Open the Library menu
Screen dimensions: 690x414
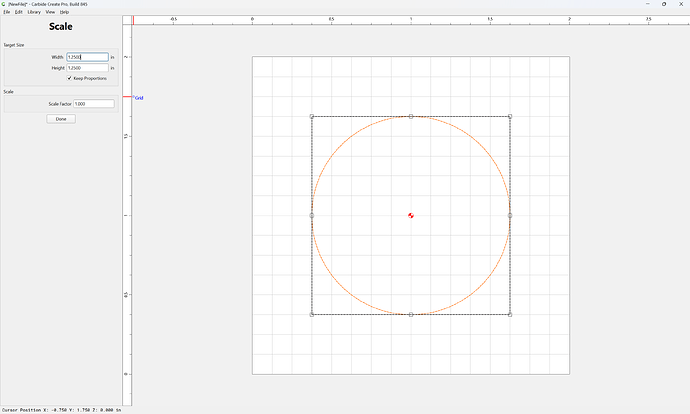34,12
